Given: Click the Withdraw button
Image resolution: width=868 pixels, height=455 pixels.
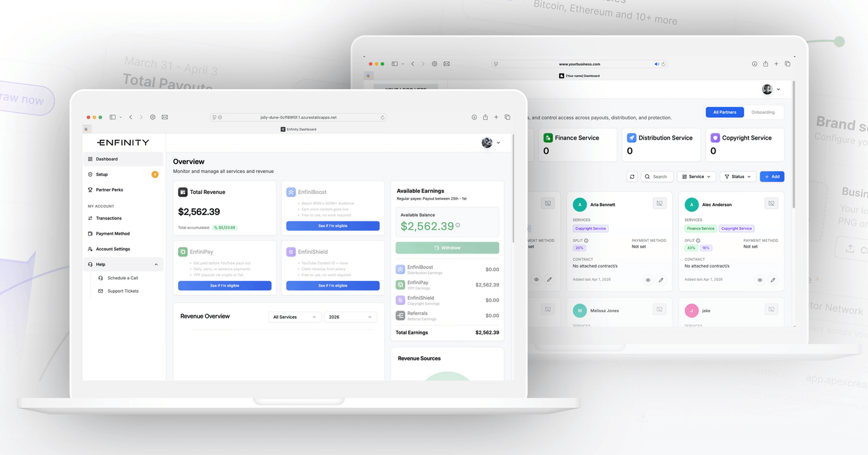Looking at the screenshot, I should (x=447, y=247).
